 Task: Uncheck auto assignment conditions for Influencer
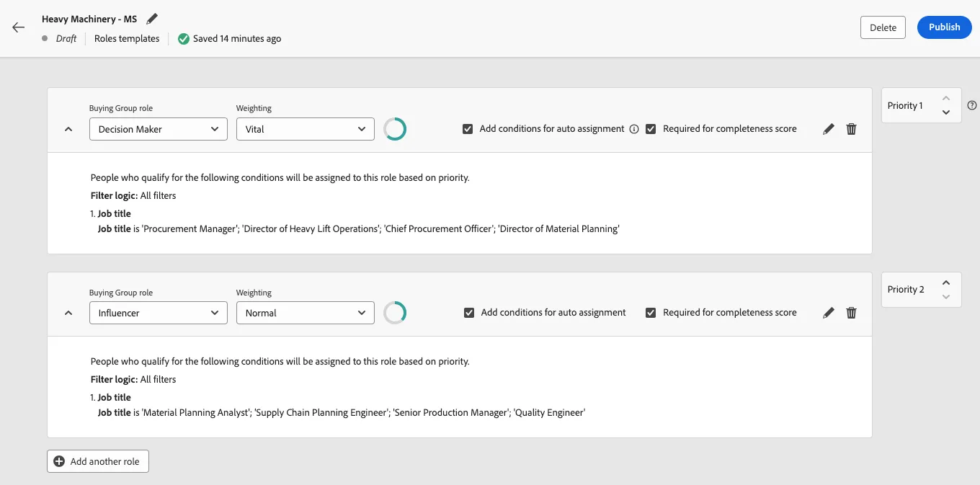pyautogui.click(x=469, y=313)
